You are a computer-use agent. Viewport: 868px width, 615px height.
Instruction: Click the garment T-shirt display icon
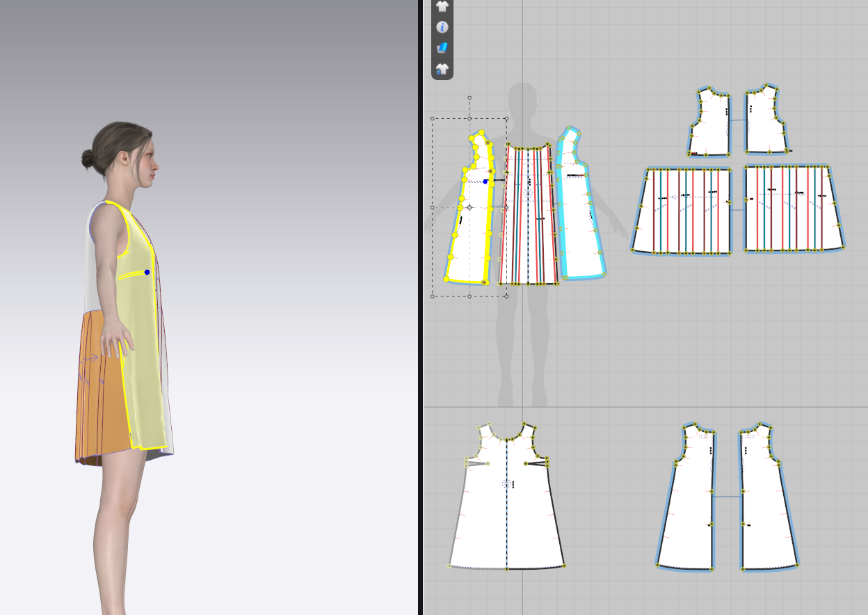point(442,6)
